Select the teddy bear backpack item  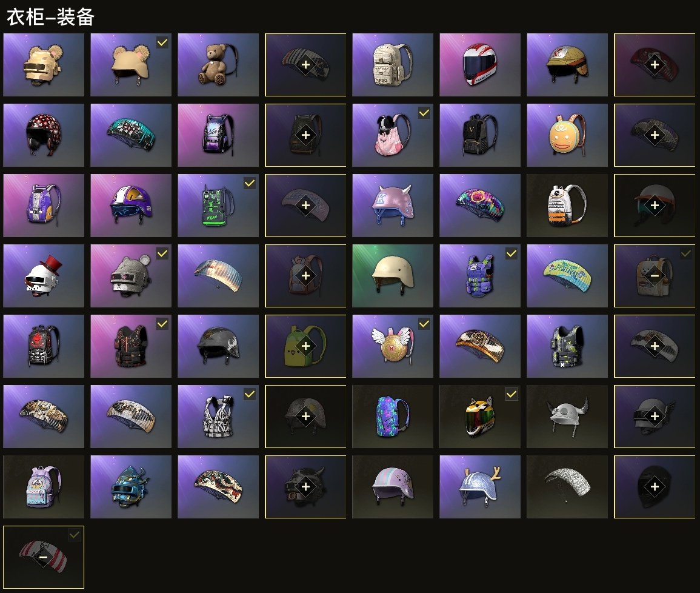[x=218, y=65]
